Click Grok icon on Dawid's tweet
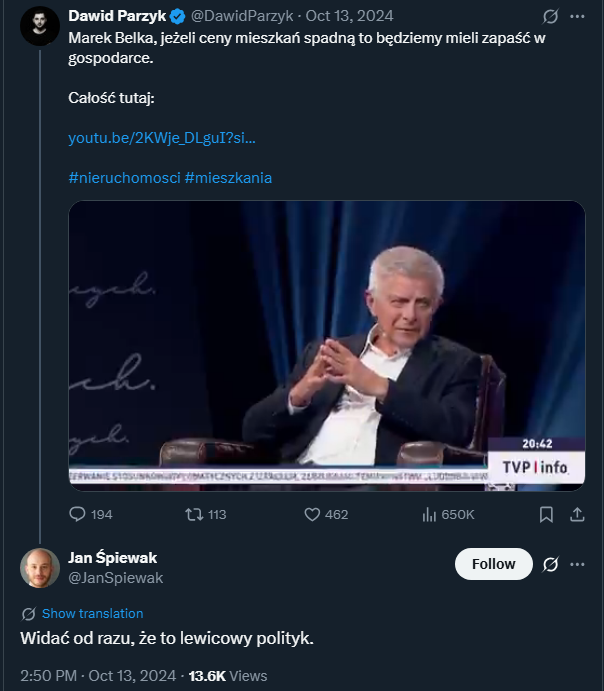Image resolution: width=604 pixels, height=691 pixels. (x=549, y=17)
